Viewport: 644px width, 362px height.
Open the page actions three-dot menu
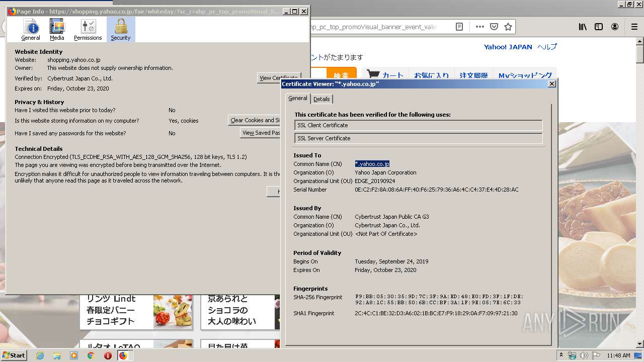(x=480, y=27)
